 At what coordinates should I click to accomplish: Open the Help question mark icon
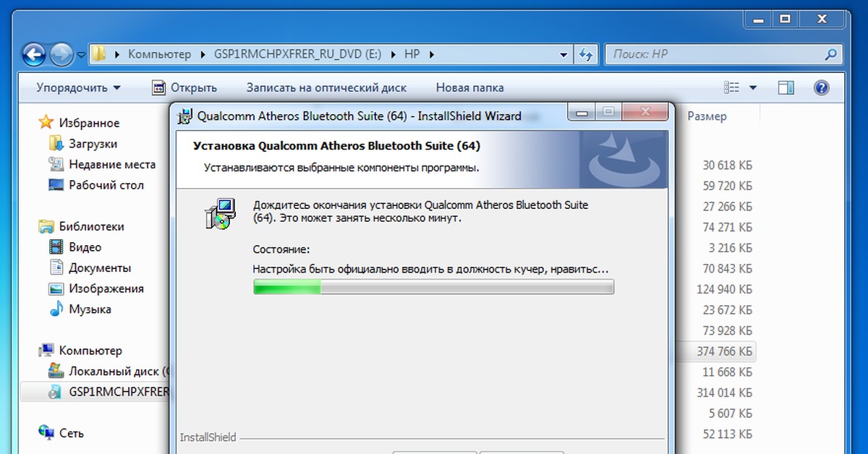tap(821, 87)
